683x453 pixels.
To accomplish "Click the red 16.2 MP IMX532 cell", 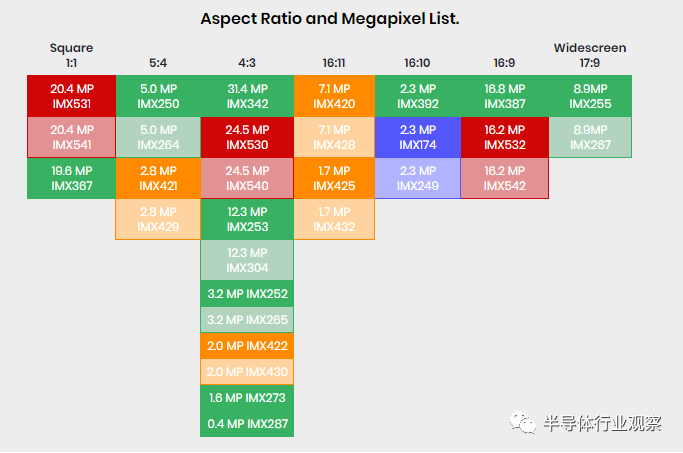I will point(505,137).
